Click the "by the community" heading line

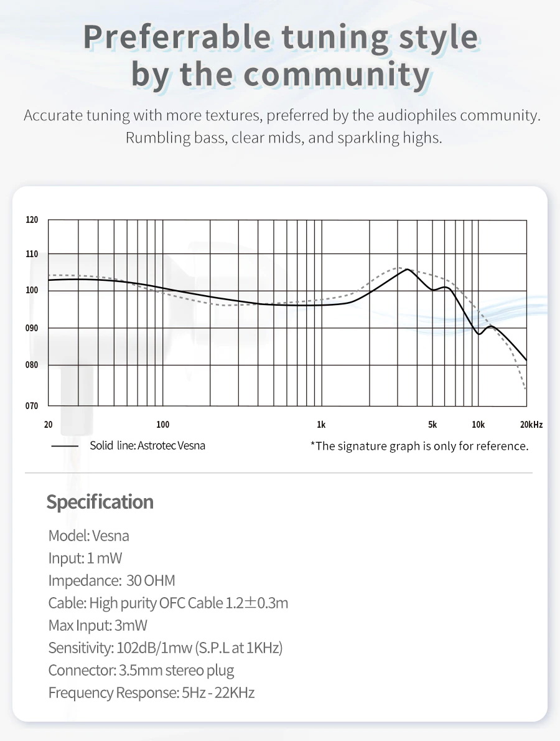pyautogui.click(x=280, y=75)
